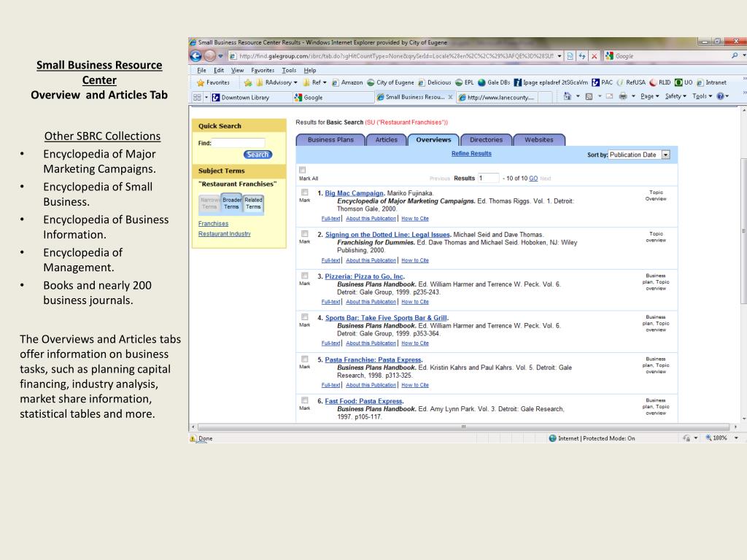Click the Franchises subject term link
The width and height of the screenshot is (747, 560).
click(x=213, y=223)
